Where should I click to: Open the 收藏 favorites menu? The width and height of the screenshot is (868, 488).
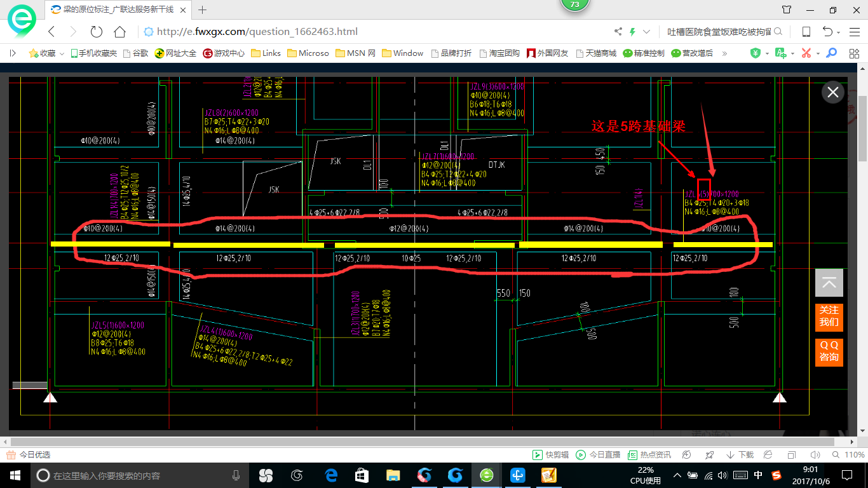[x=47, y=53]
